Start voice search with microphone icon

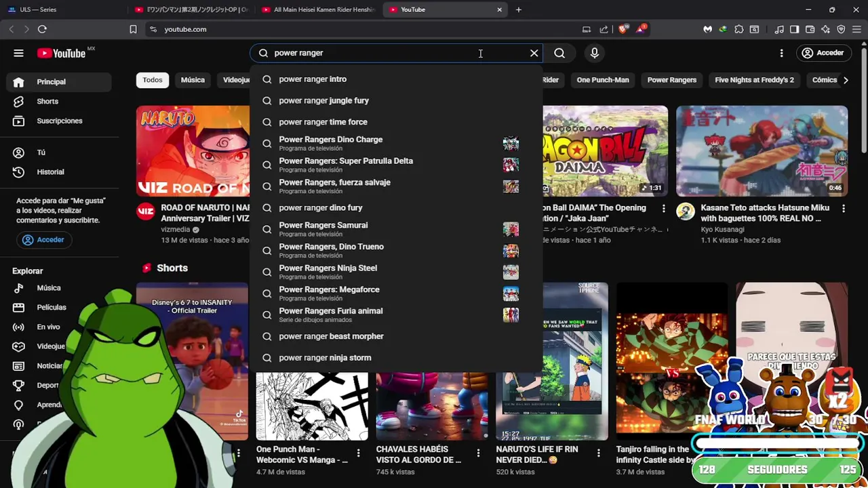coord(595,53)
